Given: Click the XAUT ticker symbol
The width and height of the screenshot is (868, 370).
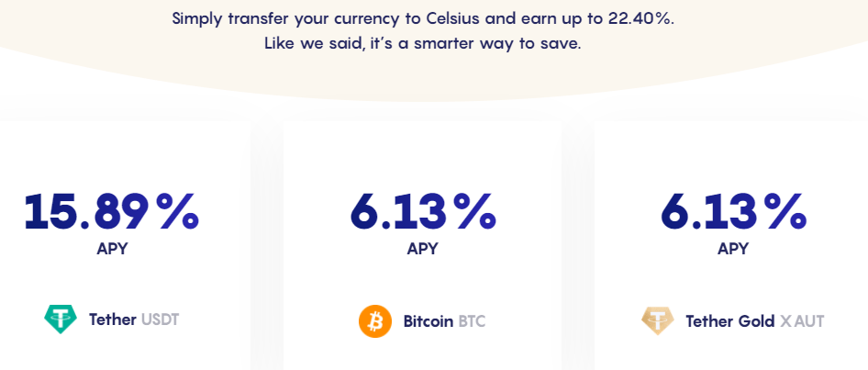Looking at the screenshot, I should click(802, 321).
